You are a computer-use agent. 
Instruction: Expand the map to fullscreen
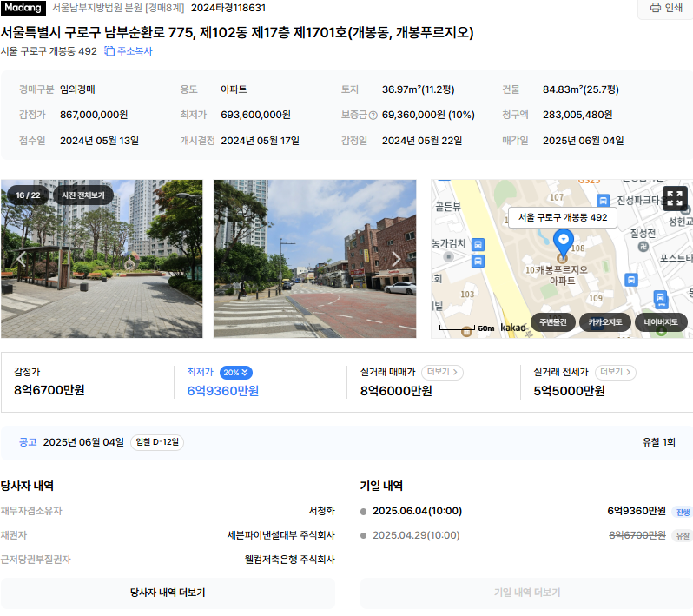point(675,199)
